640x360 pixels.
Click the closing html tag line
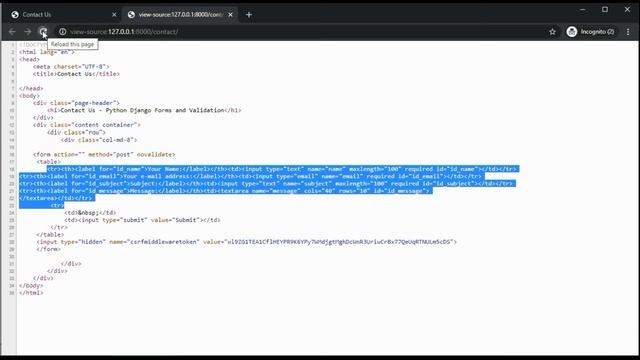pyautogui.click(x=31, y=293)
